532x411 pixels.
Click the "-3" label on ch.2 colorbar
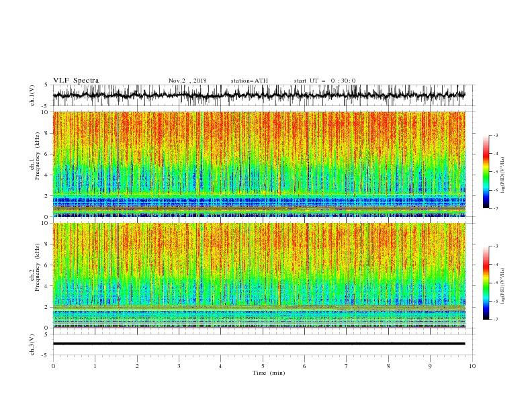coord(495,246)
